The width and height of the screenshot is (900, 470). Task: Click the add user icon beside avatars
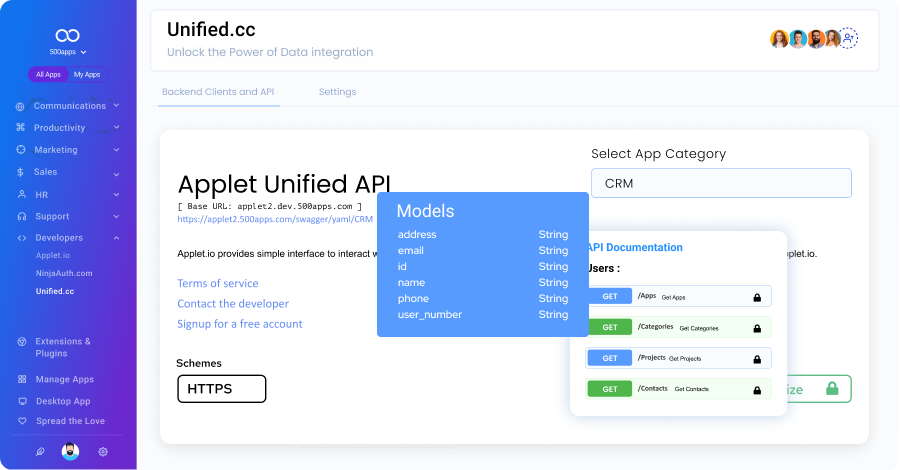coord(849,38)
